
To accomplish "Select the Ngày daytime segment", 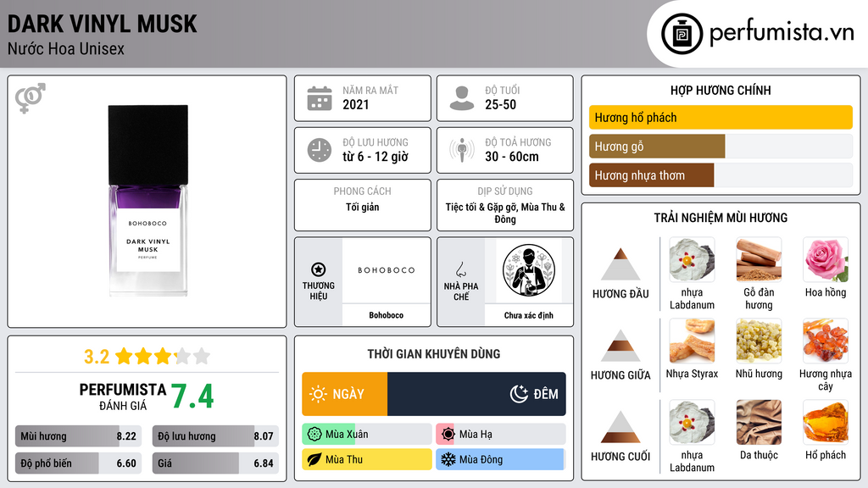I will 344,394.
